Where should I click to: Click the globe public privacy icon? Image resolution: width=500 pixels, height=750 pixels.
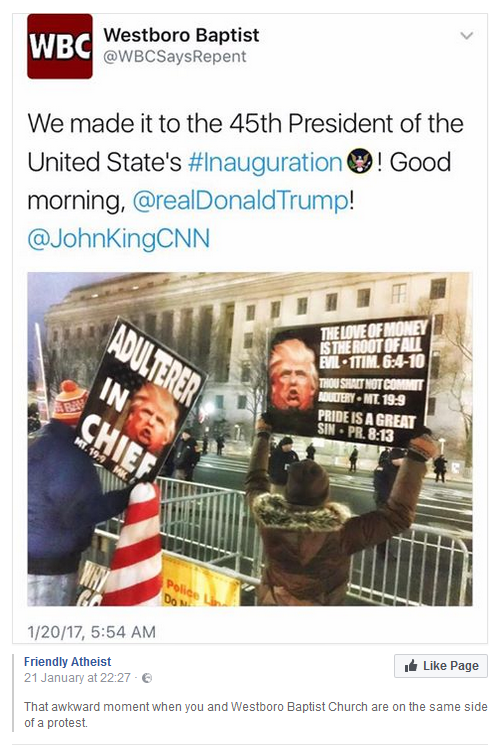147,678
